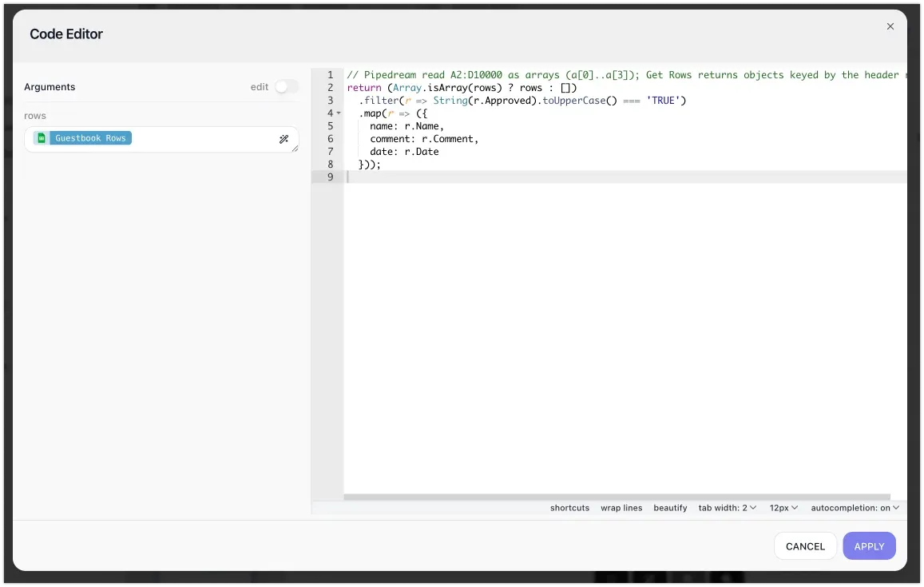Click 'name: r.Name,' on line 5
Image resolution: width=924 pixels, height=587 pixels.
(x=406, y=126)
